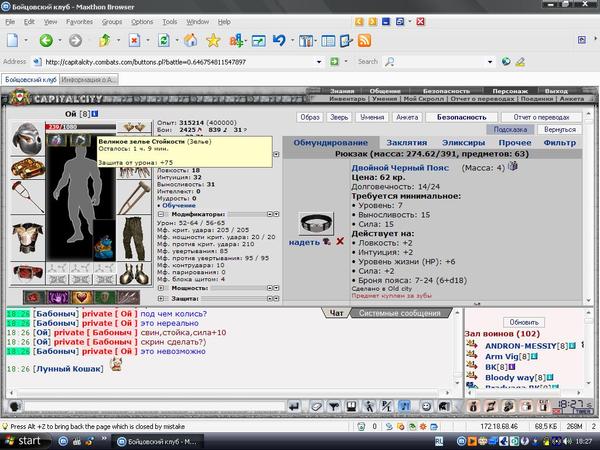Open the Системные сообщения chat tab
Screen dimensions: 600x450
tap(398, 314)
